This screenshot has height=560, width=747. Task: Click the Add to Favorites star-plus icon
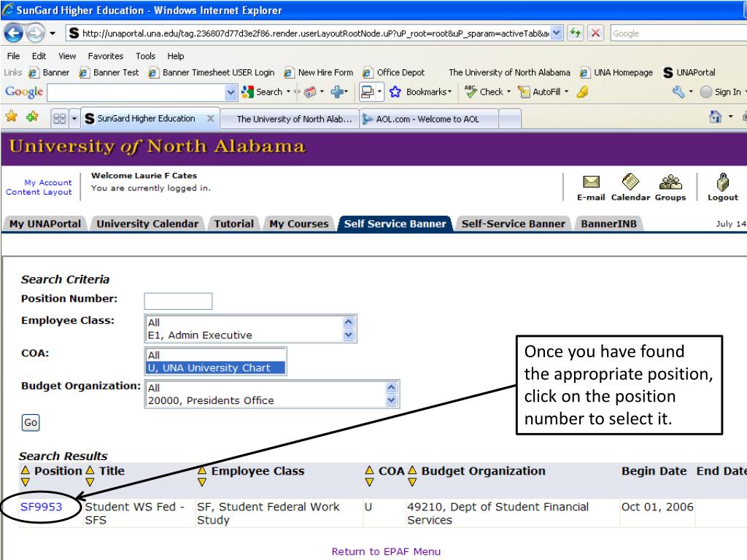[x=32, y=117]
